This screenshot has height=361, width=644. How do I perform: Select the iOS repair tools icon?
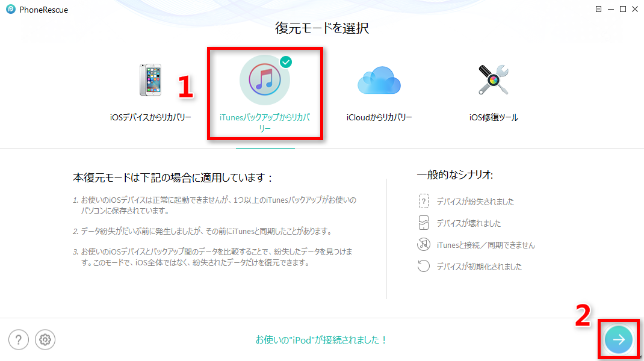[494, 79]
